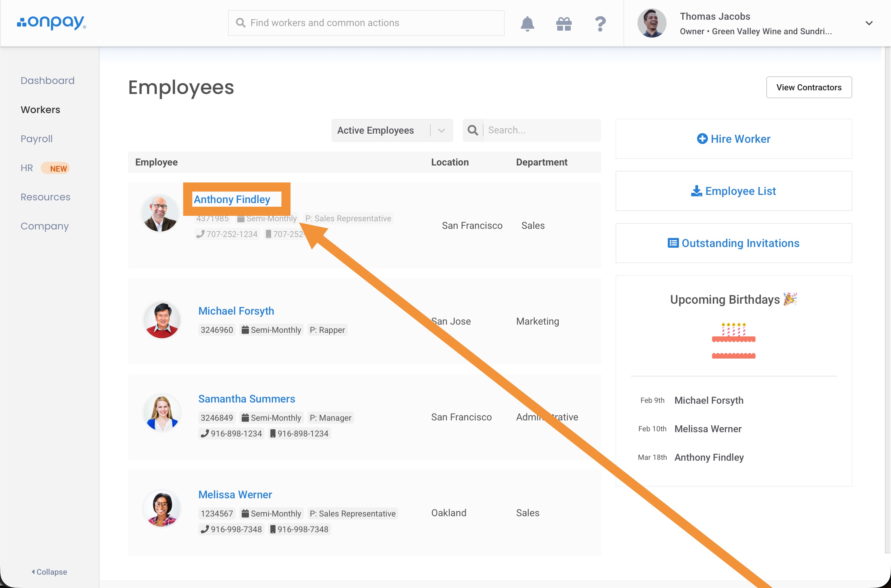Screen dimensions: 891x588
Task: Go to the Dashboard menu item
Action: point(48,81)
